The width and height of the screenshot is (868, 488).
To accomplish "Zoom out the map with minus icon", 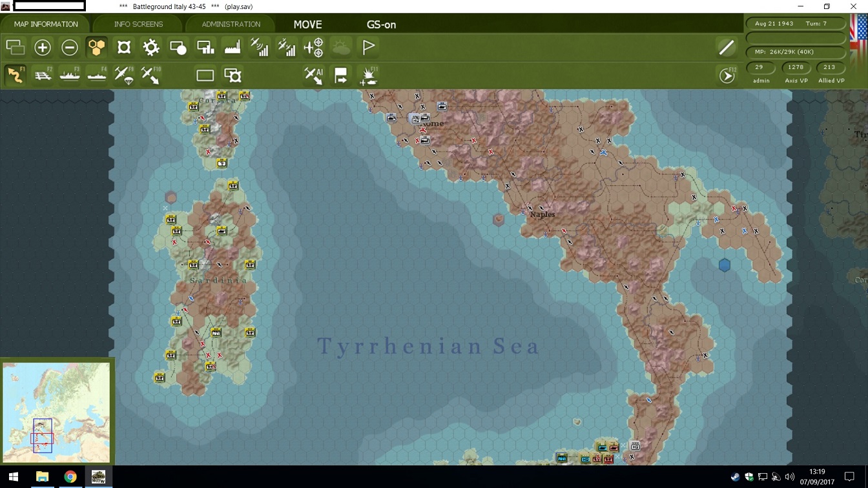I will 70,47.
